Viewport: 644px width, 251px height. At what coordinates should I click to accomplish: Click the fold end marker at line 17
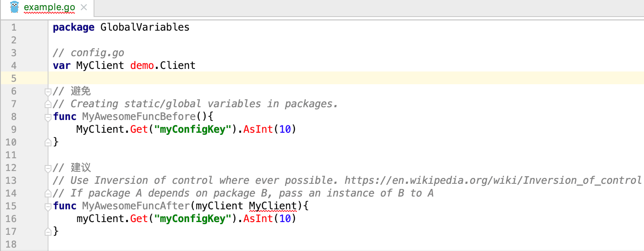[x=48, y=232]
